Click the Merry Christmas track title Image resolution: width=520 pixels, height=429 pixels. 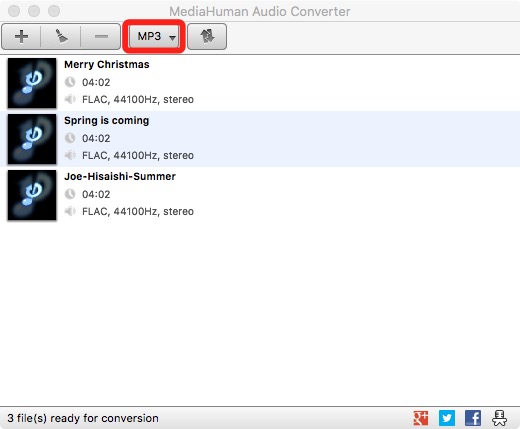tap(107, 64)
